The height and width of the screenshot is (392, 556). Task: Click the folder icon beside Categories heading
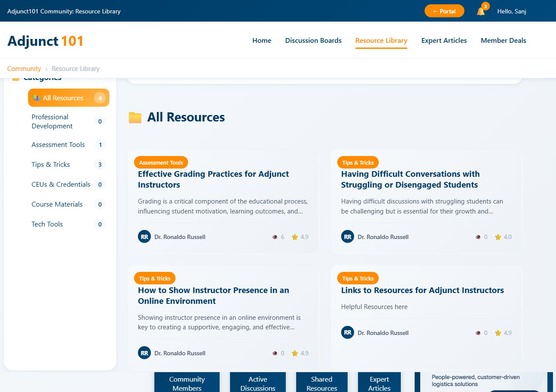pyautogui.click(x=16, y=77)
